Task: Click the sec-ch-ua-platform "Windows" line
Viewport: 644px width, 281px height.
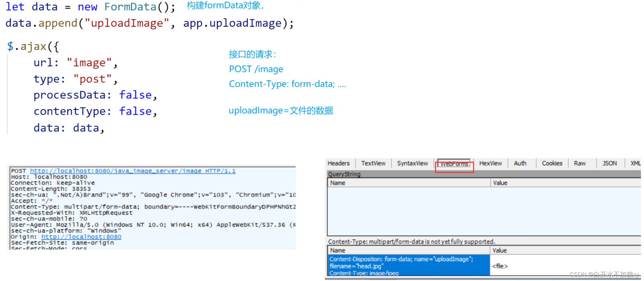Action: click(x=66, y=231)
